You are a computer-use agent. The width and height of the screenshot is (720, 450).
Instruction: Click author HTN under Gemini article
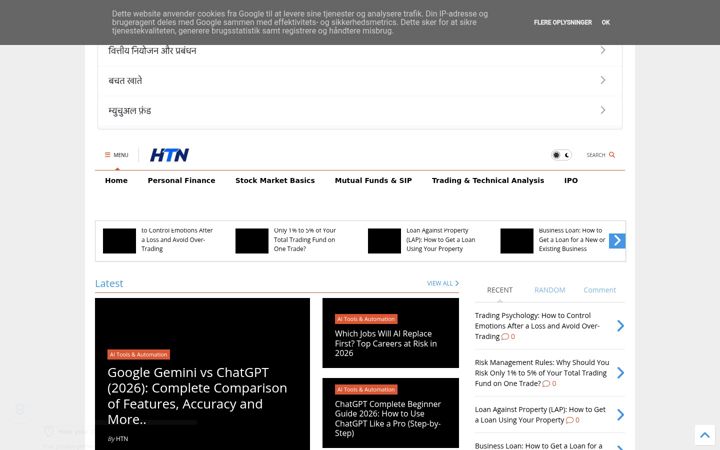point(122,439)
